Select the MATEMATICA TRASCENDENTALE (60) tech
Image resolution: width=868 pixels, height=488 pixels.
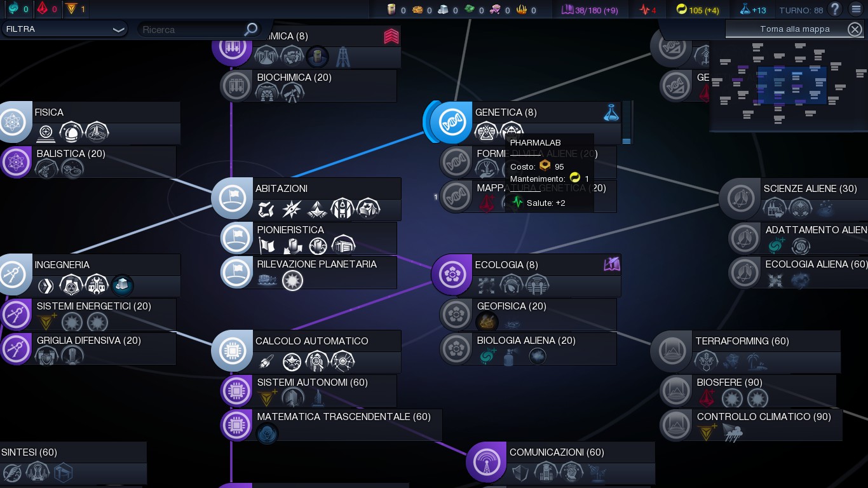(x=331, y=425)
